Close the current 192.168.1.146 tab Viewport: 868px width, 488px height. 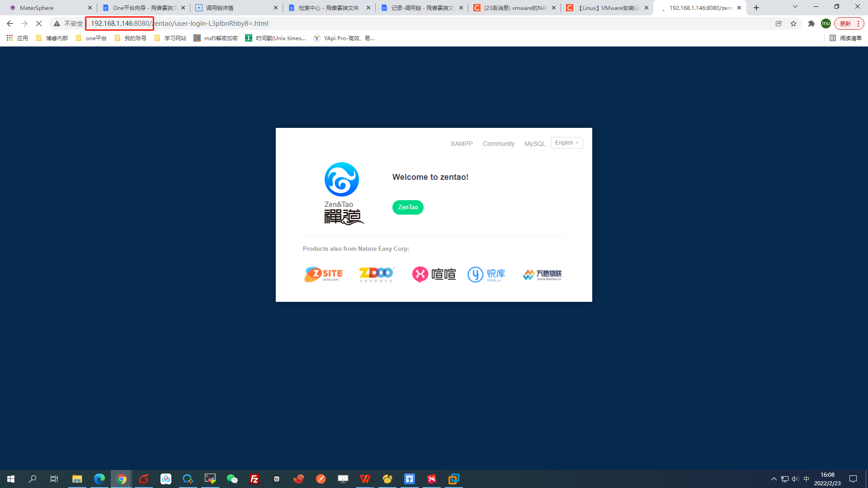tap(739, 8)
